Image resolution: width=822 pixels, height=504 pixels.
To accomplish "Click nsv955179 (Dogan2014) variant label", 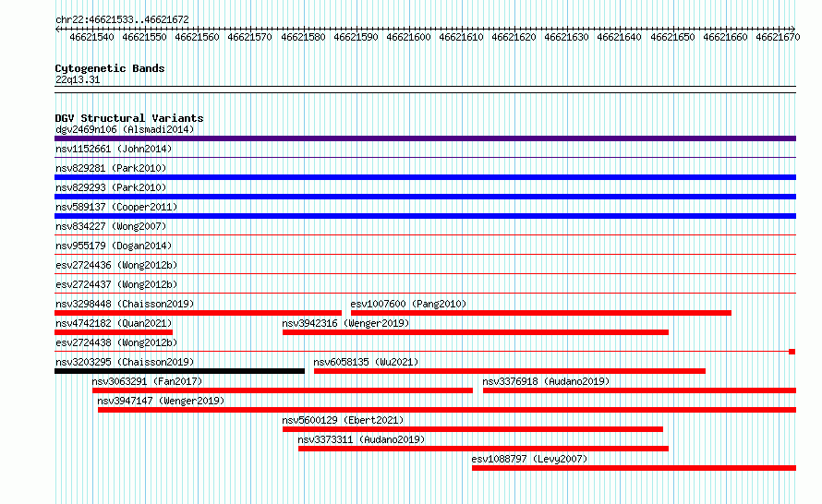I will [114, 246].
